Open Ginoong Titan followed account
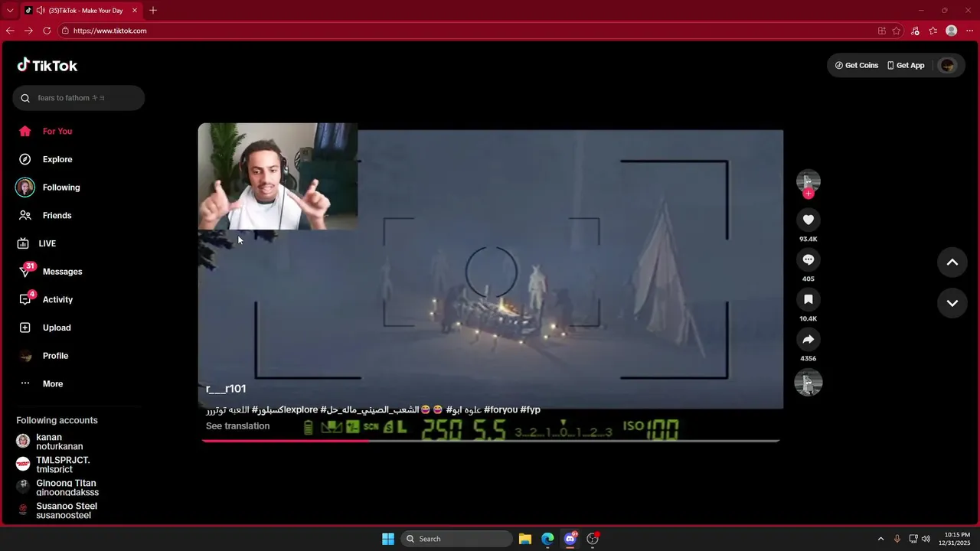The height and width of the screenshot is (551, 980). pyautogui.click(x=57, y=487)
